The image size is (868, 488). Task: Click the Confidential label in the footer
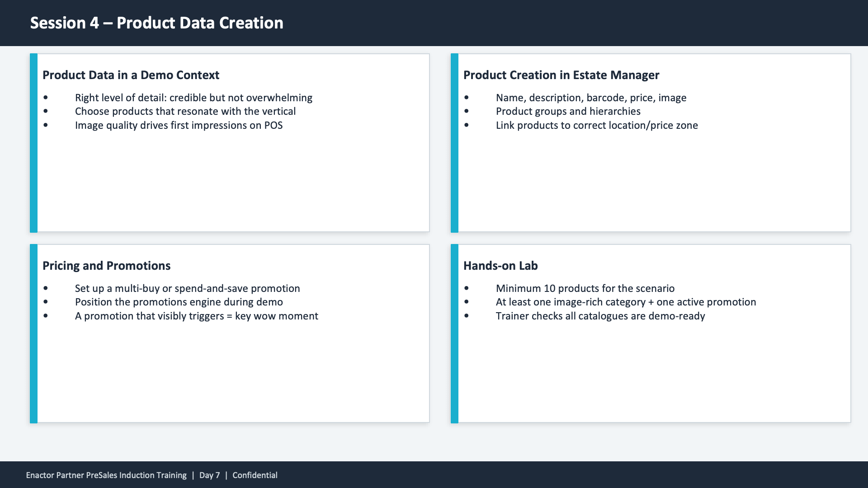tap(255, 475)
